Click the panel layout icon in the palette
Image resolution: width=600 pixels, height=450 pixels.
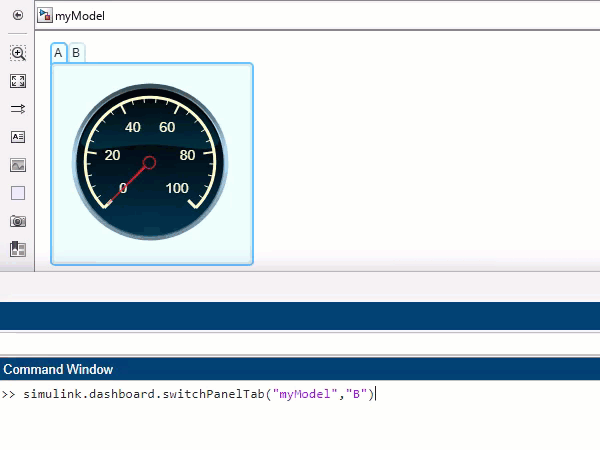click(x=18, y=249)
